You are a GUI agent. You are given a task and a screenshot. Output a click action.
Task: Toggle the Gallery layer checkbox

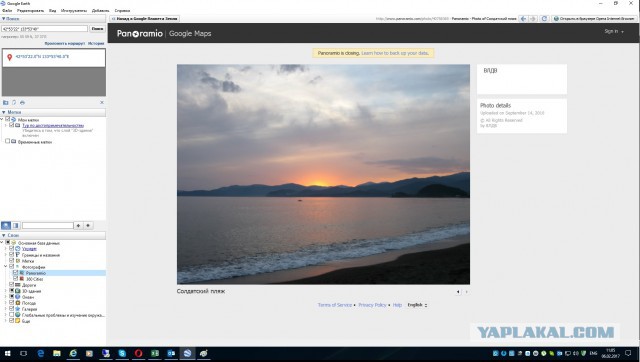[x=11, y=309]
